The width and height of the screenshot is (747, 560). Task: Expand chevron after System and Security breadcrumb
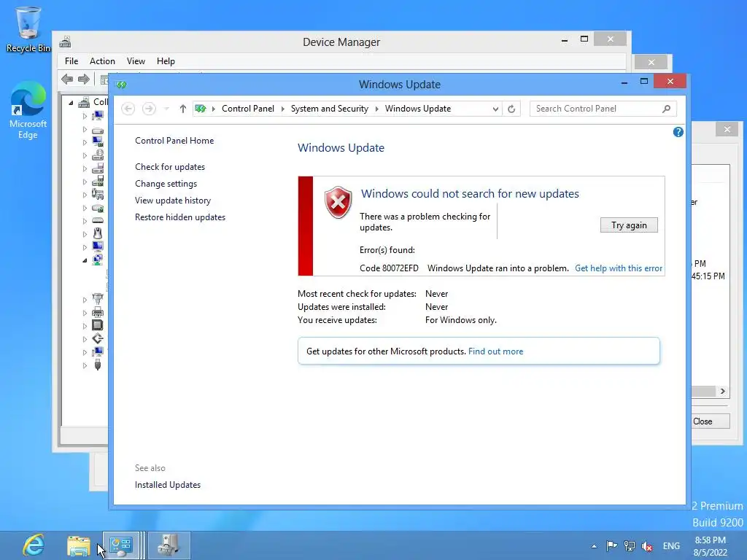pyautogui.click(x=377, y=109)
